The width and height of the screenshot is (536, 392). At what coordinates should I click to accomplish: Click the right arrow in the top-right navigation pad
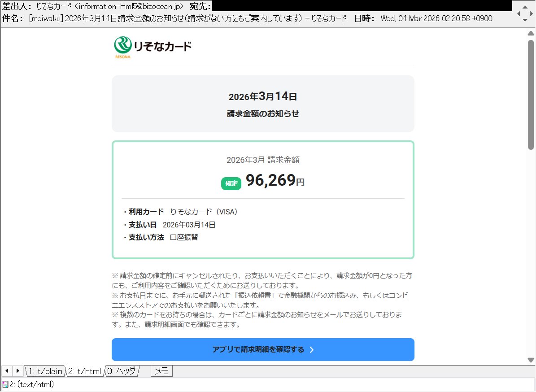coord(532,13)
